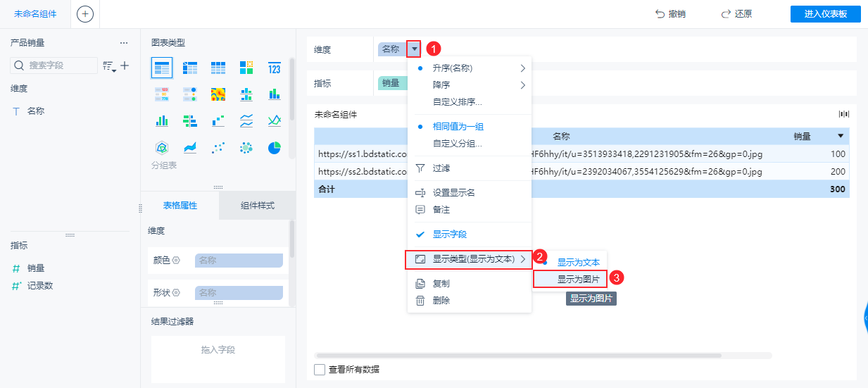The height and width of the screenshot is (388, 868).
Task: Click the 名称 pill in 形状 property
Action: click(239, 292)
